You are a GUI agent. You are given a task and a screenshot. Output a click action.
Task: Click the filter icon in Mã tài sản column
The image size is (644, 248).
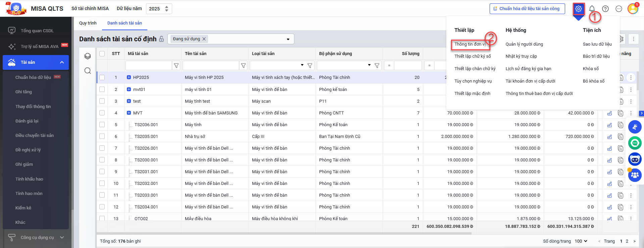click(176, 65)
